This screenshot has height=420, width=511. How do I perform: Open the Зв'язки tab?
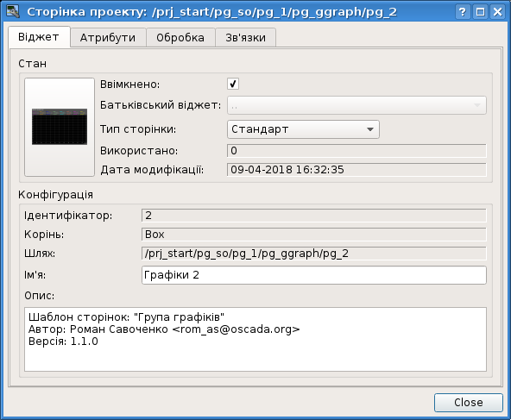tap(246, 37)
